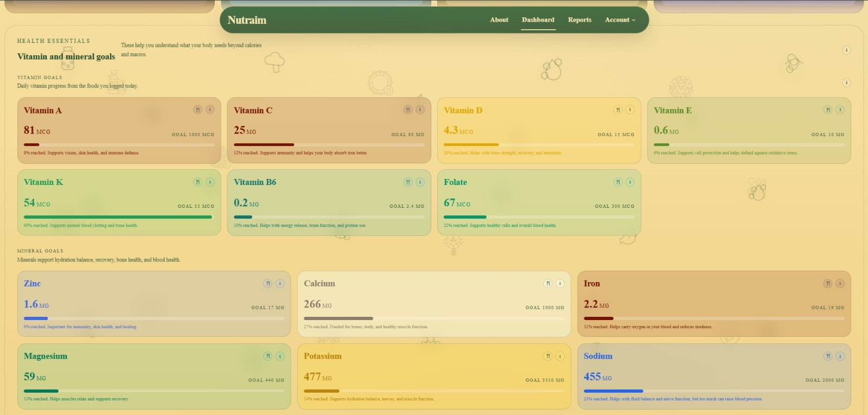Image resolution: width=868 pixels, height=415 pixels.
Task: Open food sources icon on Magnesium card
Action: click(268, 356)
